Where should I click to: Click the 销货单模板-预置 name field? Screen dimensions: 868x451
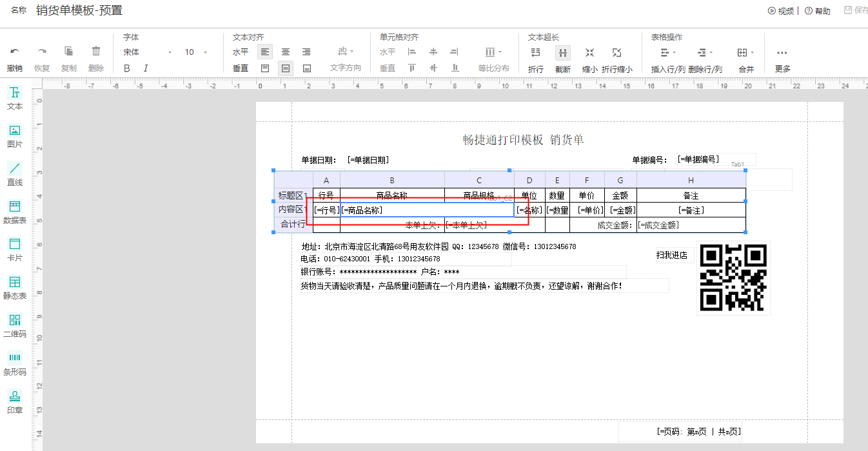tap(79, 10)
